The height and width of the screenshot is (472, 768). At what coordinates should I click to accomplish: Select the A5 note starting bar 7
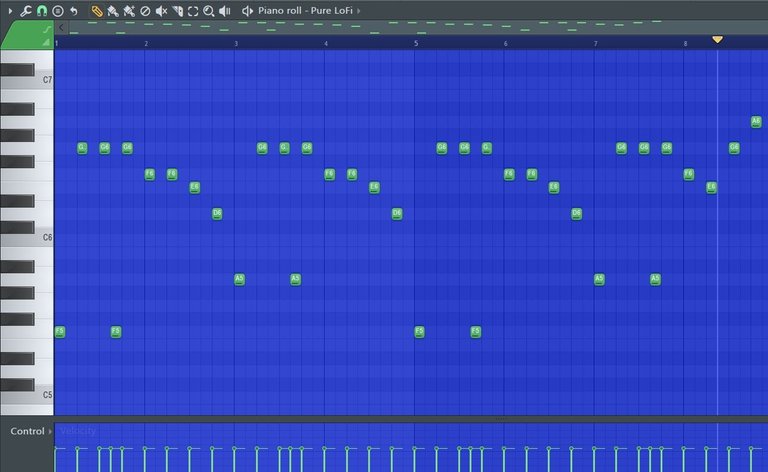(x=599, y=279)
